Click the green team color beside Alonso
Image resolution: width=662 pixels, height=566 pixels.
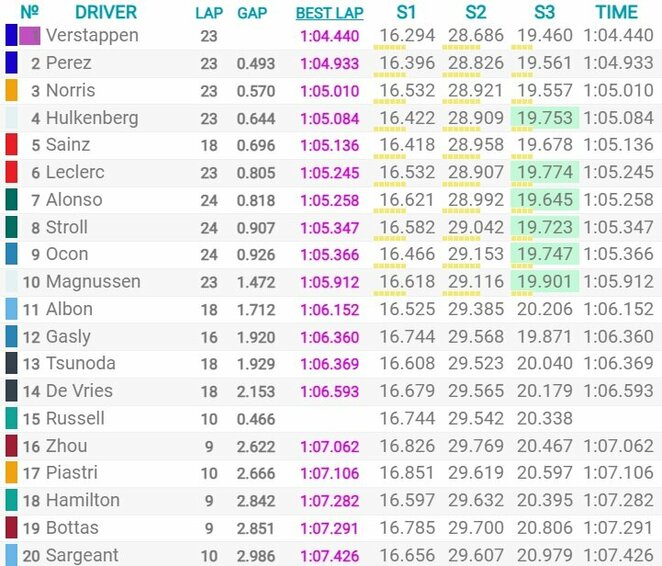[x=11, y=200]
